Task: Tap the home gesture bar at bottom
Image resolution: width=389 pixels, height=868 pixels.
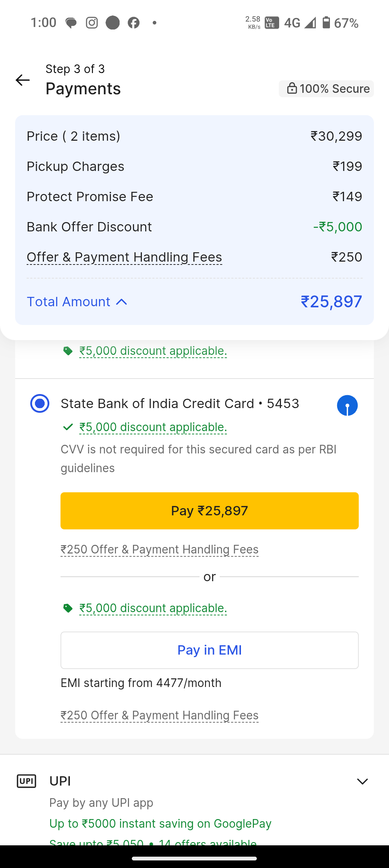Action: [x=194, y=858]
